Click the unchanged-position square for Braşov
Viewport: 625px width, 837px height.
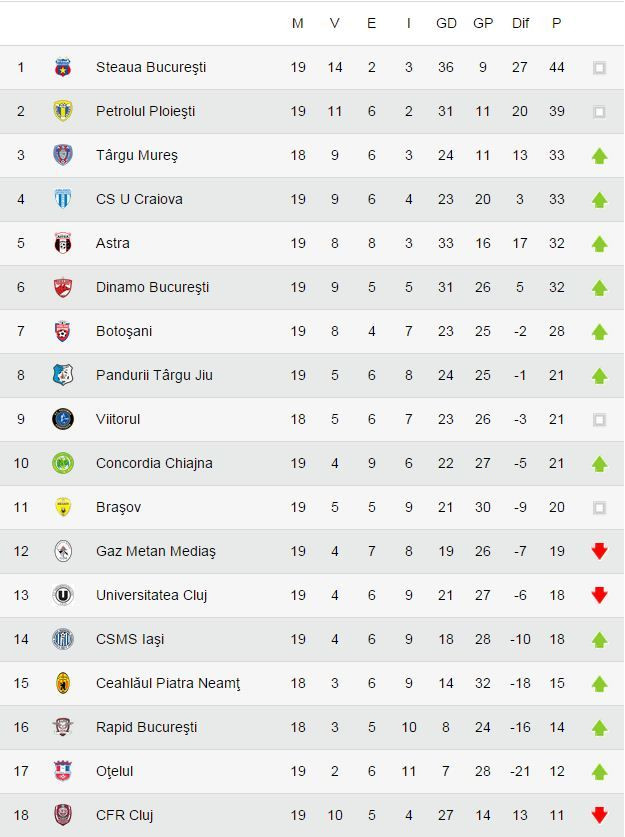tap(599, 507)
